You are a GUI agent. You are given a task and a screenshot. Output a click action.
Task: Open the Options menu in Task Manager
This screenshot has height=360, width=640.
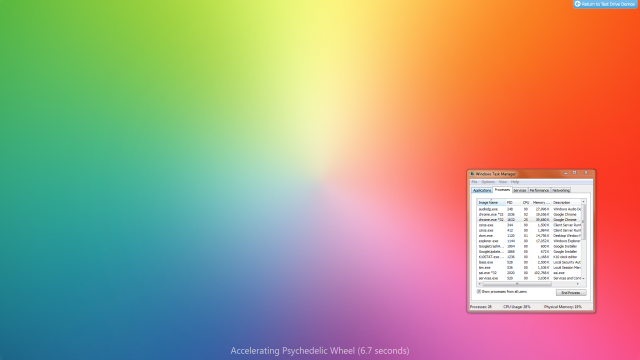488,182
